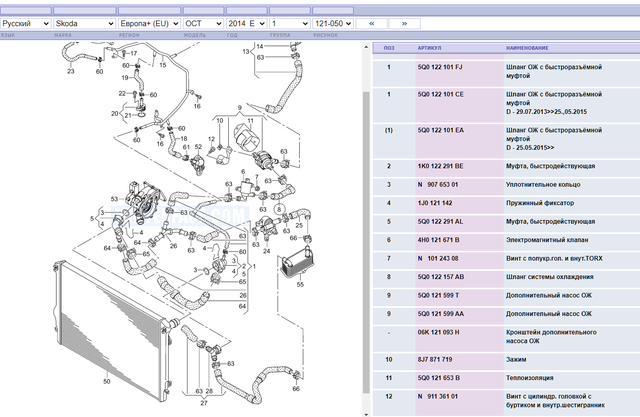Viewport: 640px width, 417px height.
Task: Click callout number 13 near the upper hose
Action: (x=246, y=51)
